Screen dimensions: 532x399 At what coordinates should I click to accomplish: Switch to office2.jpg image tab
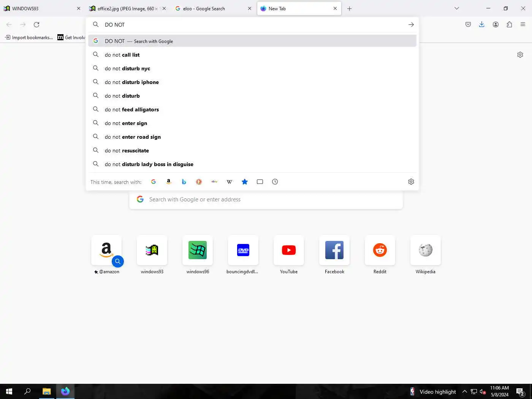click(x=127, y=8)
